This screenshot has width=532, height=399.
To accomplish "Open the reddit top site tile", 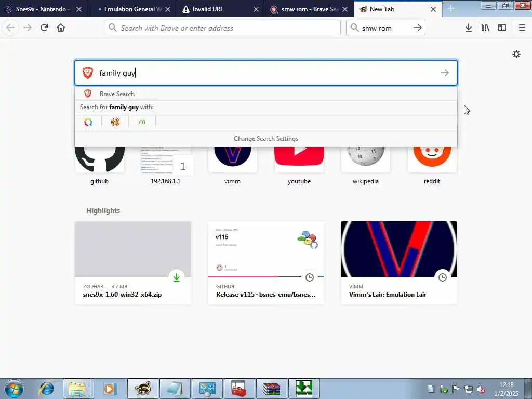I will pyautogui.click(x=432, y=165).
